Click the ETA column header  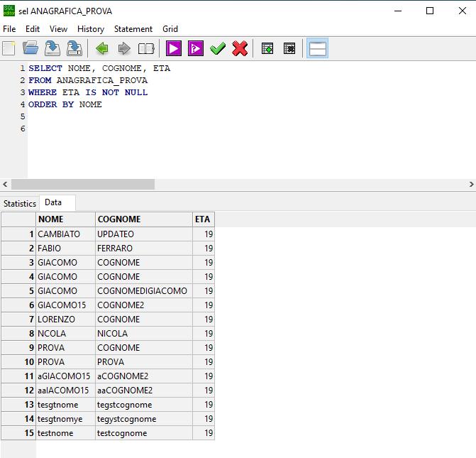pos(204,219)
